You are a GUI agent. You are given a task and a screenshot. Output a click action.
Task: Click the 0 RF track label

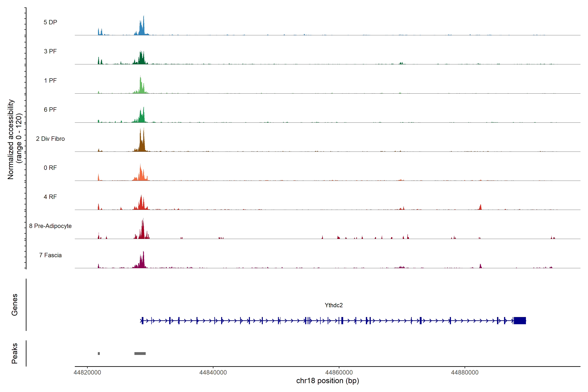point(50,168)
